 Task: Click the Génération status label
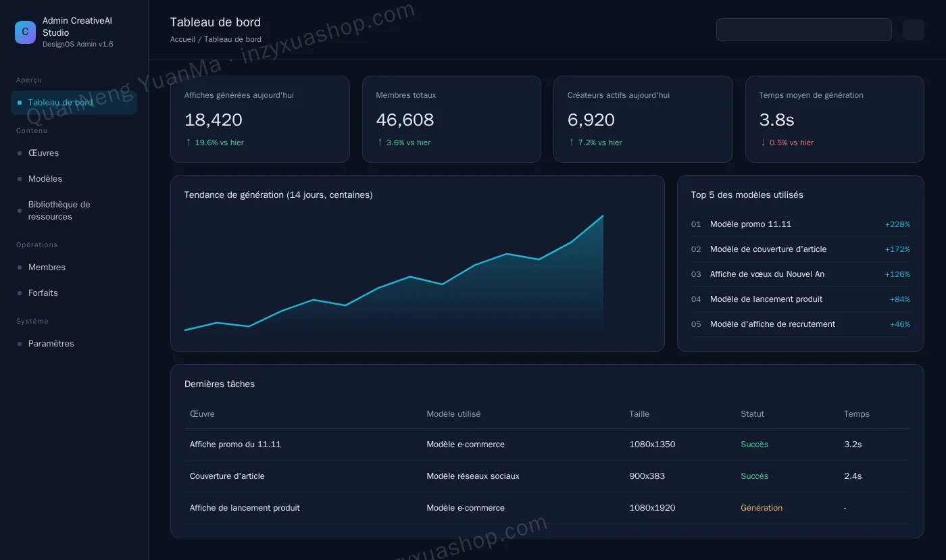[762, 508]
